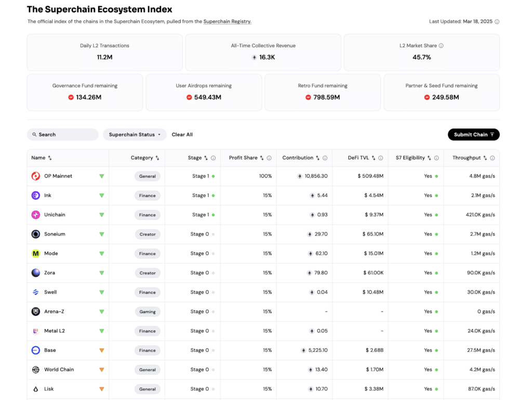Screen dimensions: 532x400
Task: Click Stage 1 text in Ink row
Action: tap(201, 195)
